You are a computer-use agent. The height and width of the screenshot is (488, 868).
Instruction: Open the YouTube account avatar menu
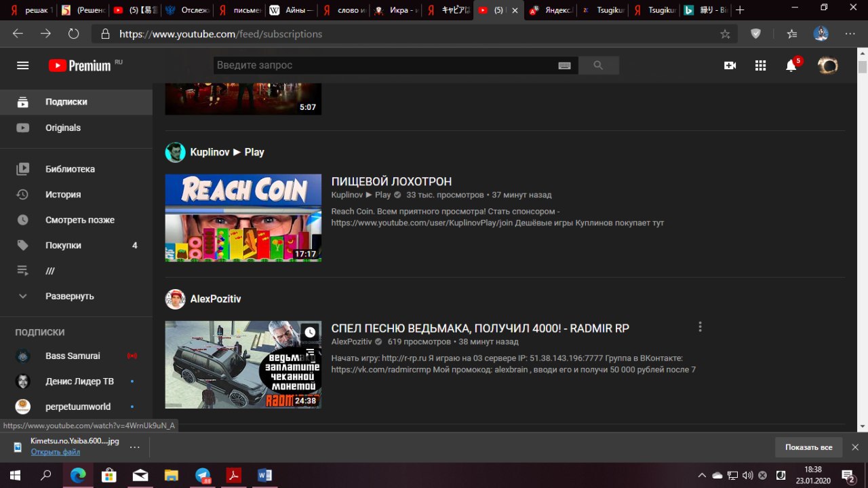(828, 65)
